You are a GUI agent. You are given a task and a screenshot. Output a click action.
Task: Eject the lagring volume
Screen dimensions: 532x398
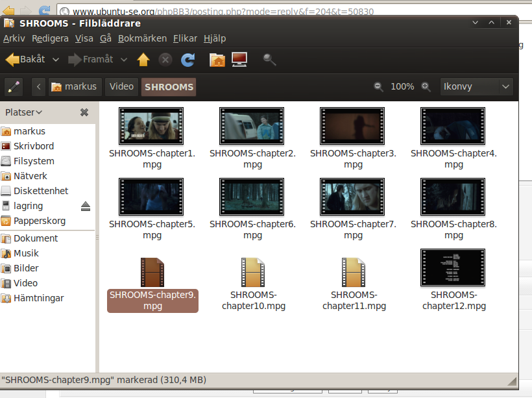pos(86,206)
